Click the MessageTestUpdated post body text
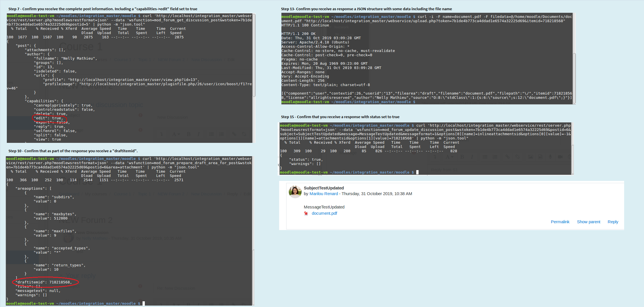The image size is (644, 307). 324,207
